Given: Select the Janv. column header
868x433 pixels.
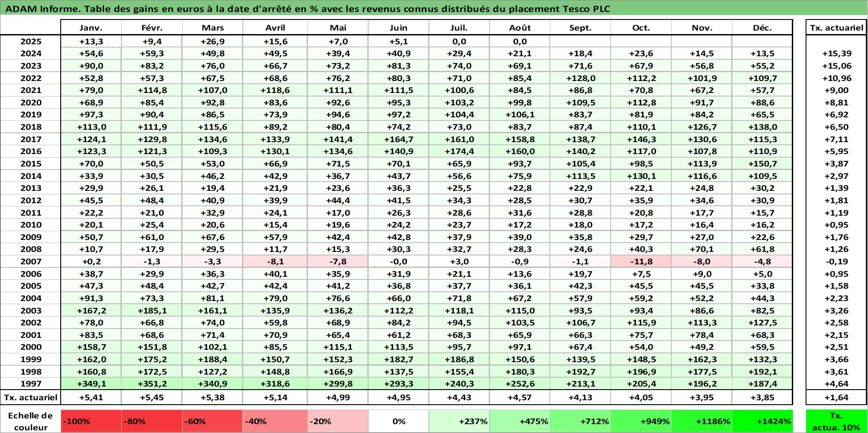Looking at the screenshot, I should 91,27.
